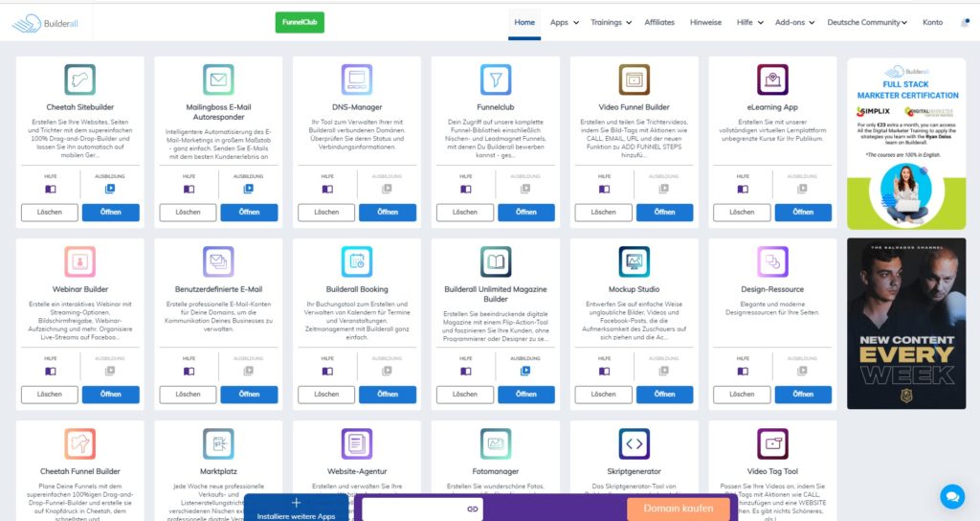Viewport: 980px width, 521px height.
Task: Go to the Home tab
Action: tap(524, 23)
